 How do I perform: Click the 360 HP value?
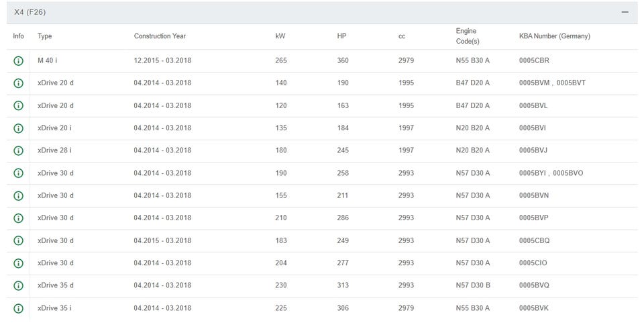click(x=343, y=60)
